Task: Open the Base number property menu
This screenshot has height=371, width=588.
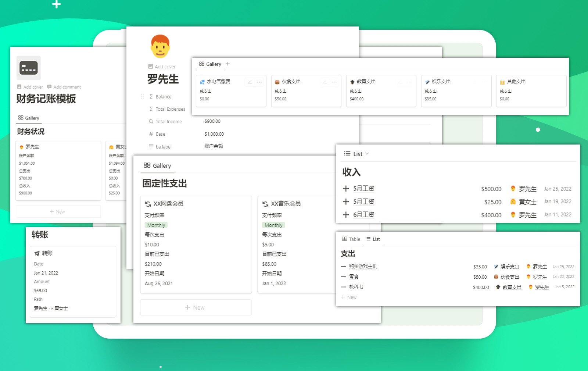Action: click(160, 134)
